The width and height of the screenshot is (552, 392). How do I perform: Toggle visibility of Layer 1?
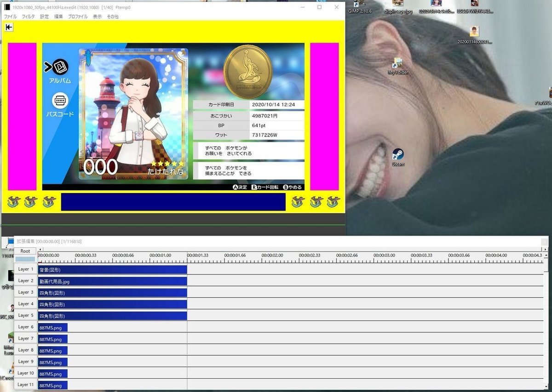click(x=26, y=269)
